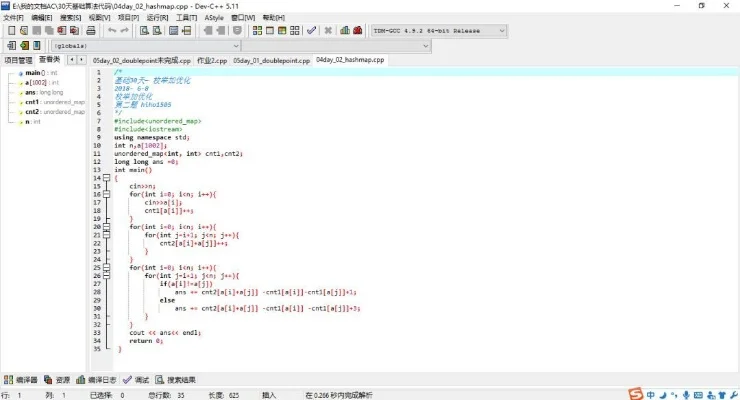Screen dimensions: 740x400
Task: Select main() in the class browser
Action: [41, 73]
